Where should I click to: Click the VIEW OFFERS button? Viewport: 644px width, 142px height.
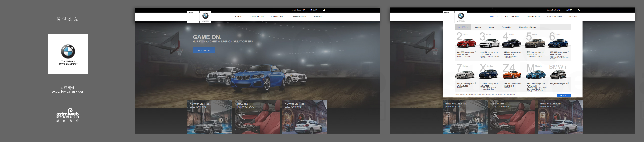click(204, 50)
